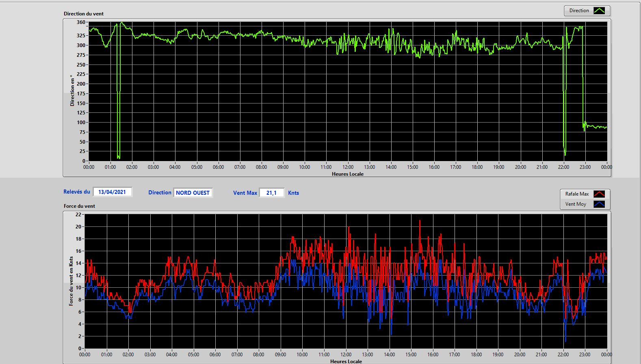Viewport: 641px width, 364px height.
Task: Click the 06:00 tick on force chart x-axis
Action: point(215,354)
